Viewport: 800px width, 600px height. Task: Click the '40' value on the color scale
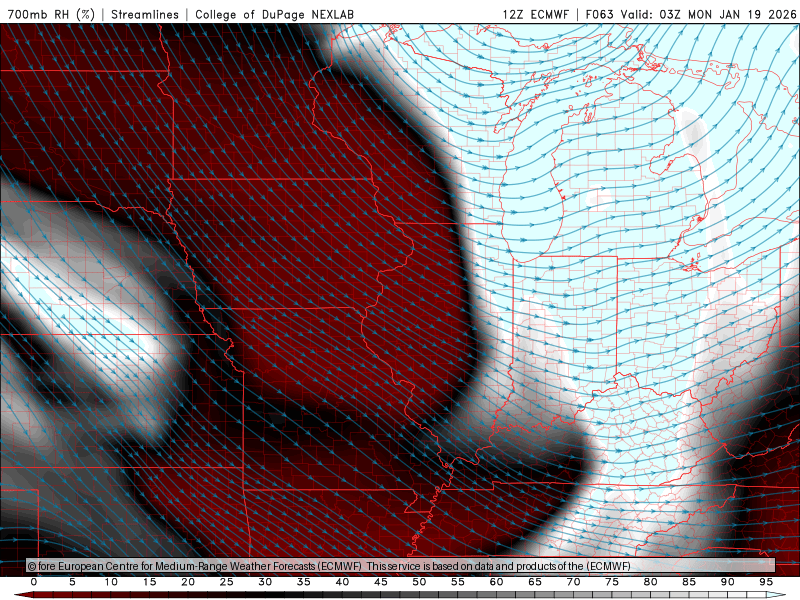click(x=342, y=582)
